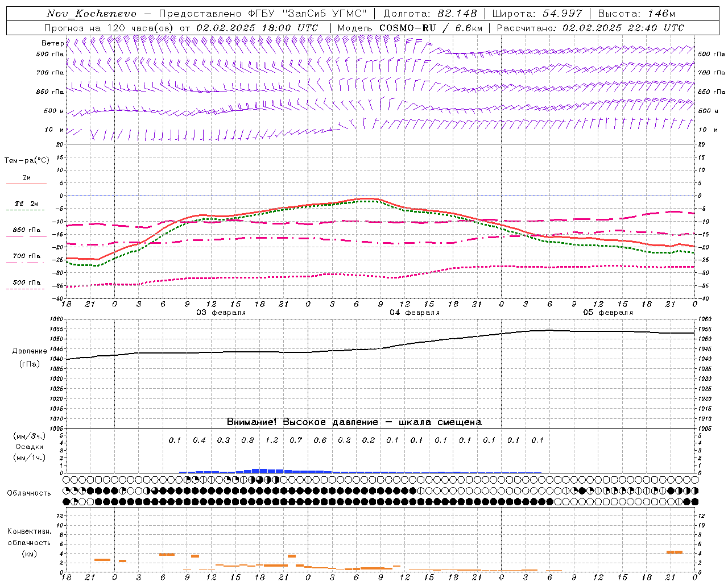Click the 'Td 2м' dew point legend entry
The width and height of the screenshot is (728, 582).
[x=26, y=203]
